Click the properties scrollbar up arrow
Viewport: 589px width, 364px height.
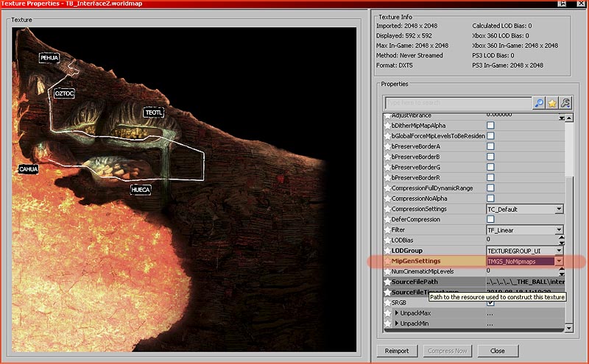569,118
